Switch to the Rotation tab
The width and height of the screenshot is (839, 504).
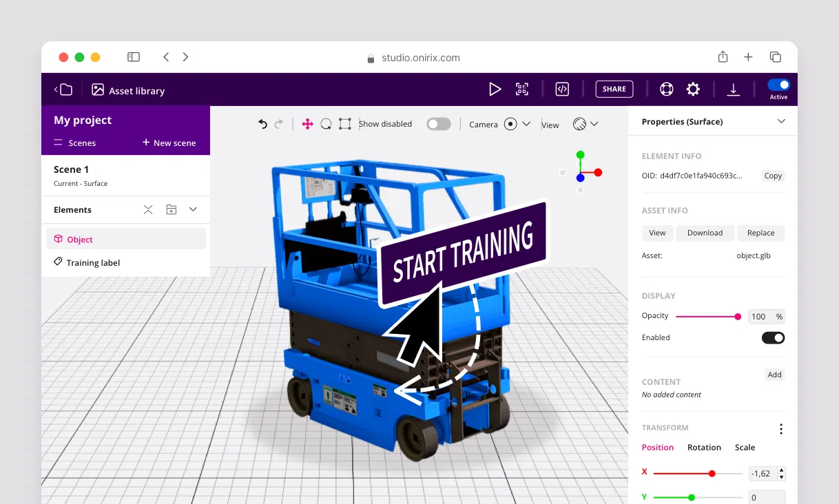[704, 448]
